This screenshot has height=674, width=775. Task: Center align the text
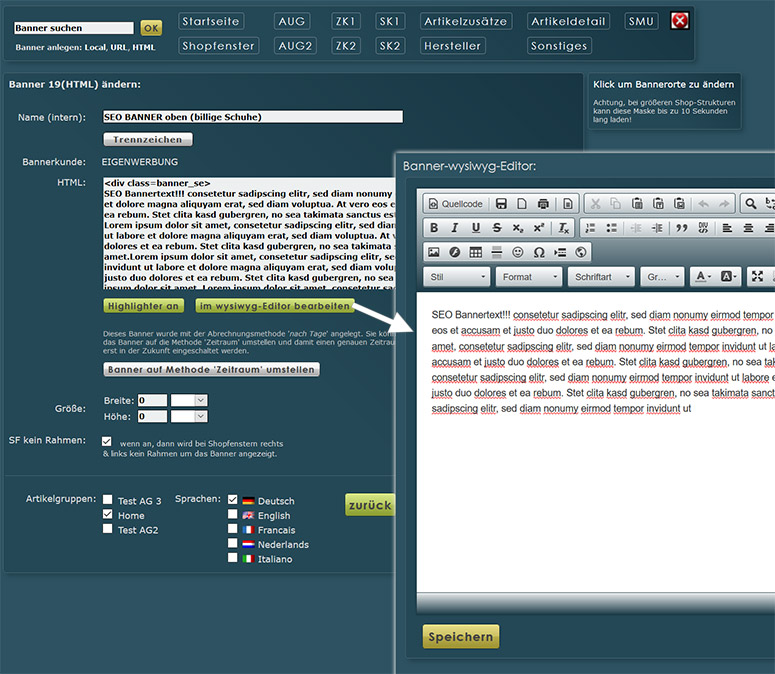pyautogui.click(x=748, y=228)
